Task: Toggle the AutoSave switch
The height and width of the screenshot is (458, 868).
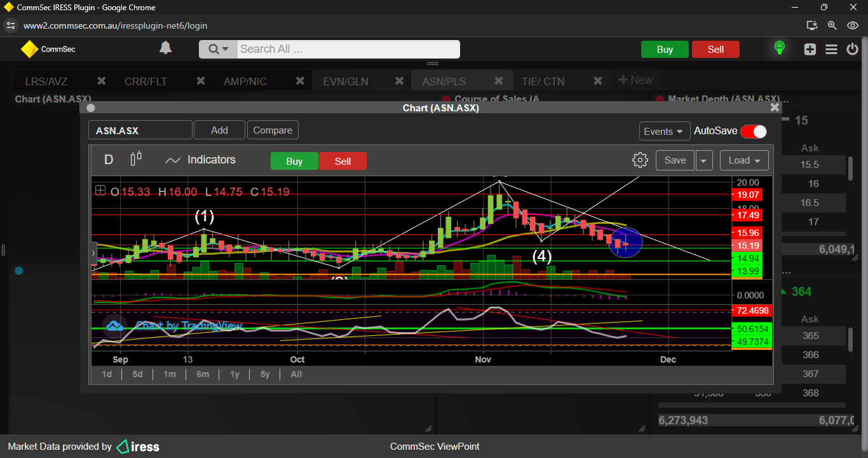Action: pos(753,131)
